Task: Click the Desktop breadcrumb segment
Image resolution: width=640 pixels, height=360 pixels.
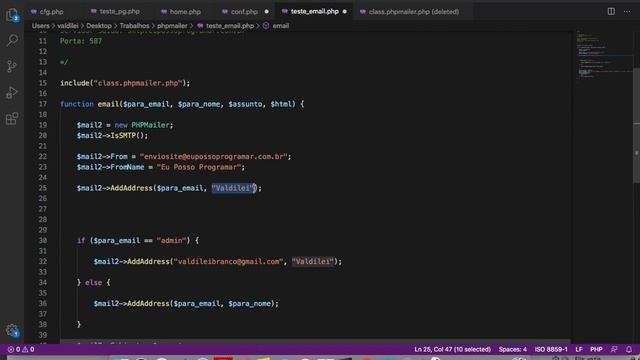Action: (99, 26)
